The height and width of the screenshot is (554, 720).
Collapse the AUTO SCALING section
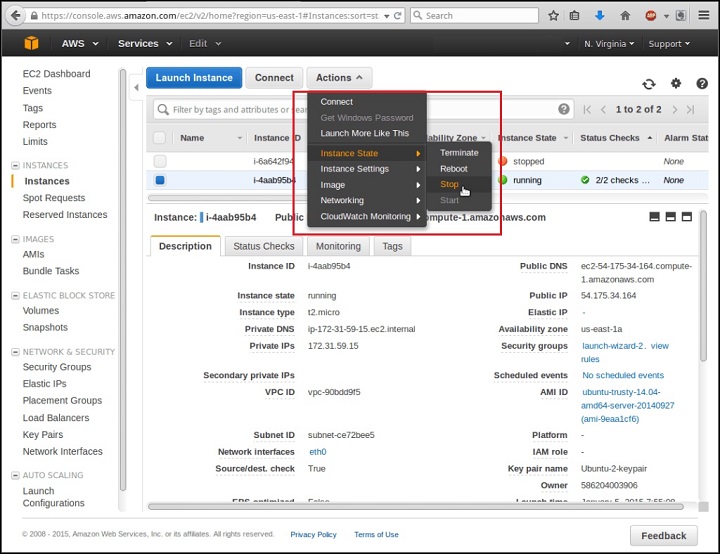[15, 475]
